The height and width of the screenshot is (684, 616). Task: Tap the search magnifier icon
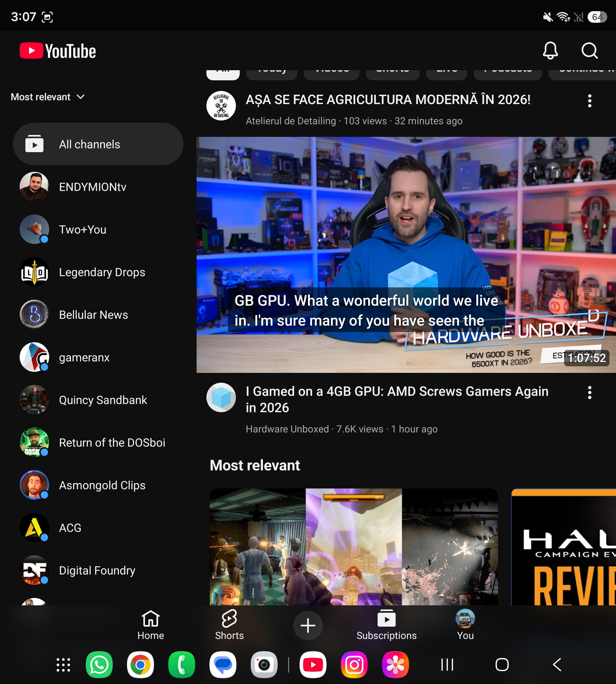[x=590, y=51]
